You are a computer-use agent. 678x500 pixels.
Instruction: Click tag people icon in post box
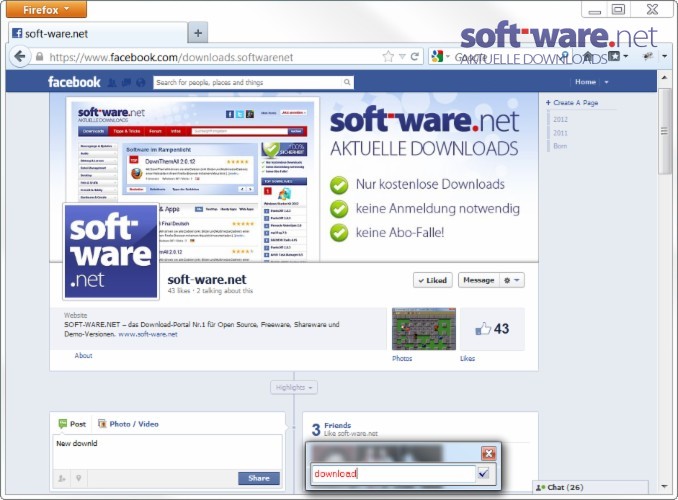[x=62, y=478]
